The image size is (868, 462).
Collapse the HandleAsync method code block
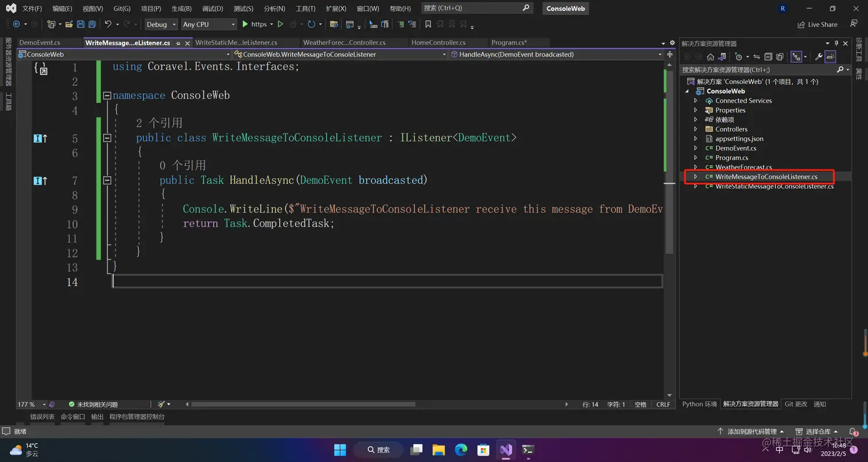pyautogui.click(x=107, y=180)
